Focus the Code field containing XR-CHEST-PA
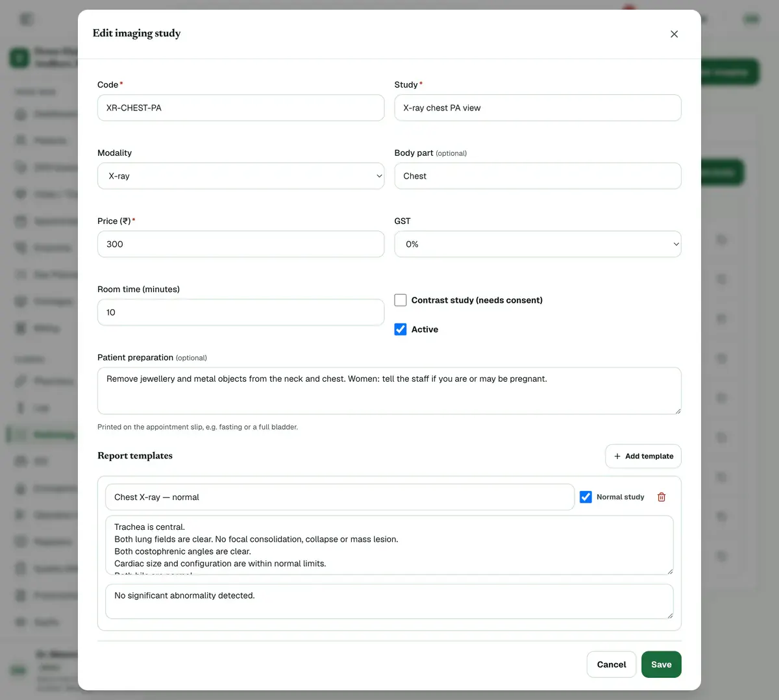The height and width of the screenshot is (700, 779). (x=241, y=108)
